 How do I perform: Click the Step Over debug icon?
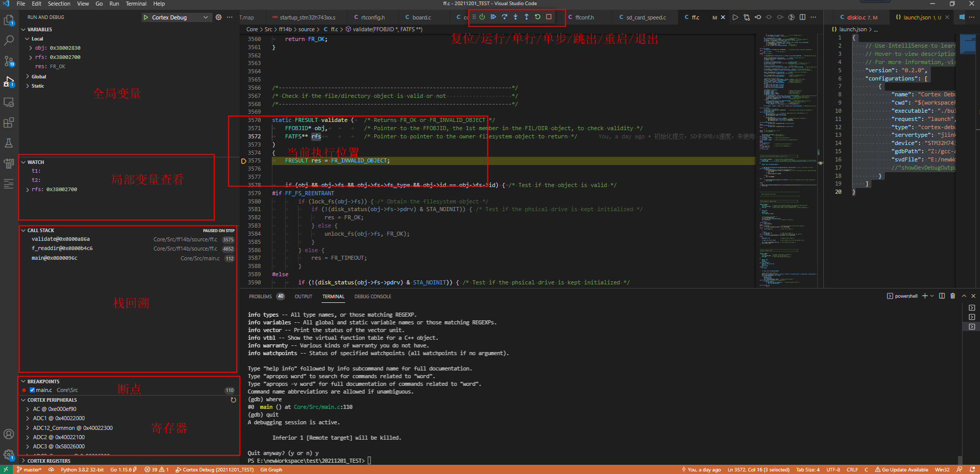point(504,17)
